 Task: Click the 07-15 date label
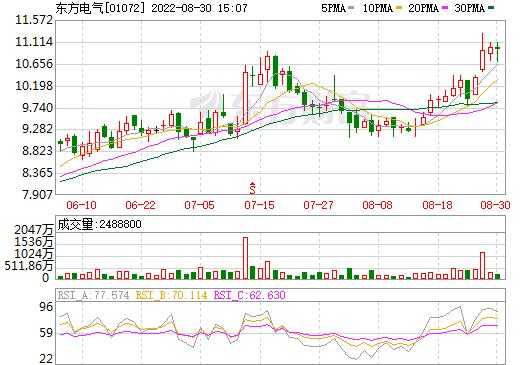[x=259, y=205]
